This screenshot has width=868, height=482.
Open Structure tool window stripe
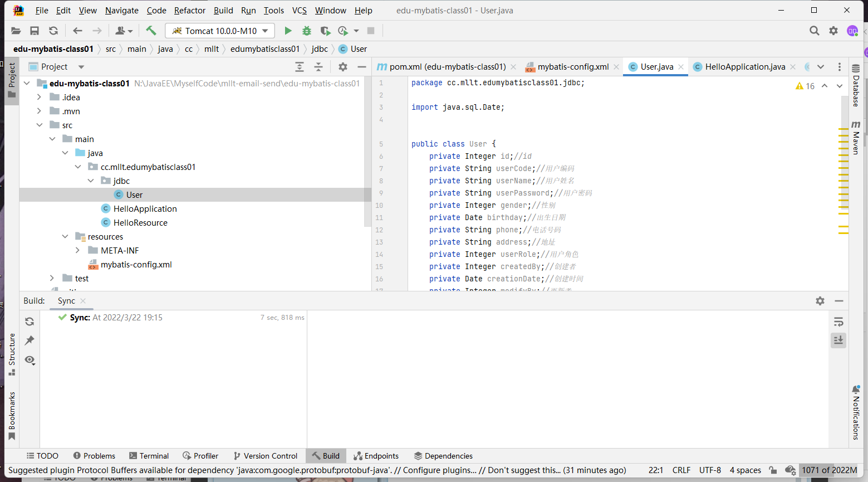(12, 354)
